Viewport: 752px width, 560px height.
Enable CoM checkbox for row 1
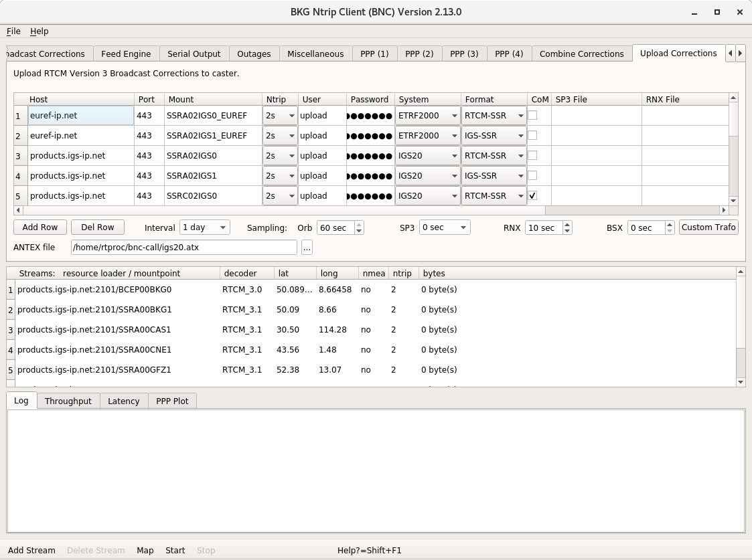tap(532, 115)
